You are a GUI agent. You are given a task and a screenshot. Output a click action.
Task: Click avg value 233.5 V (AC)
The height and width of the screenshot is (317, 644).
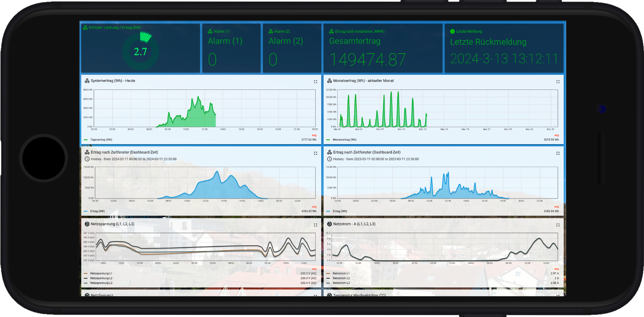(x=308, y=273)
